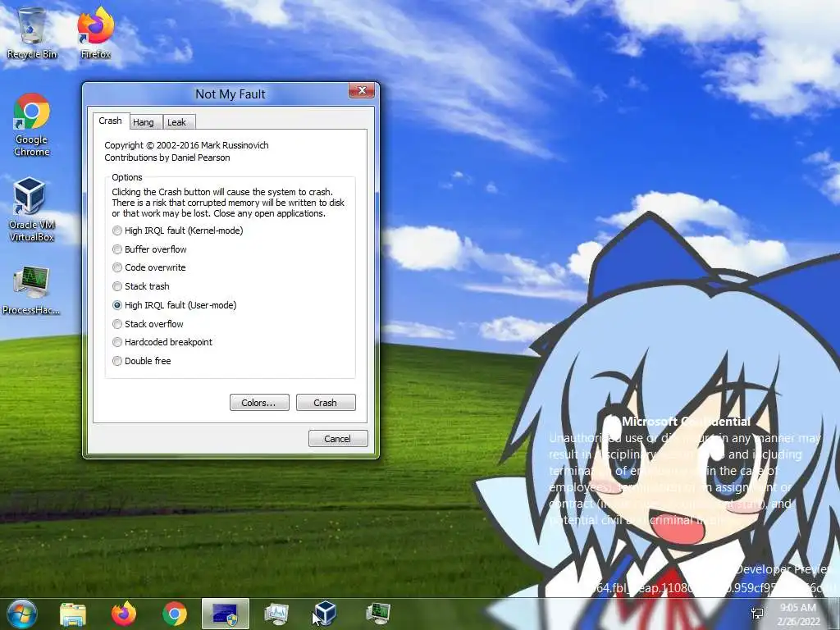
Task: Launch Firefox from the taskbar
Action: (x=124, y=614)
